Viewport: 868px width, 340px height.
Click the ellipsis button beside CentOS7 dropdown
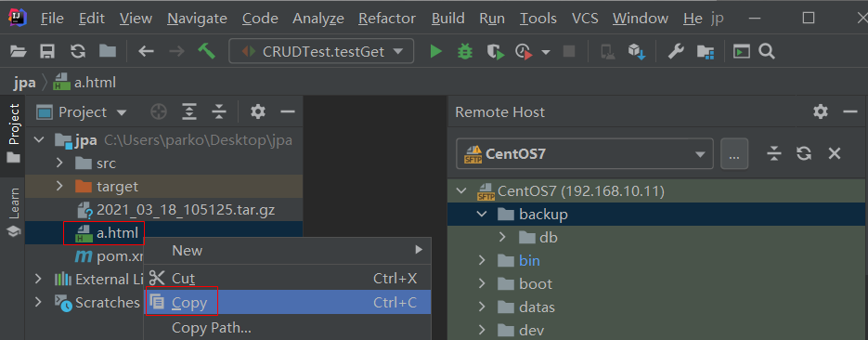pos(734,153)
